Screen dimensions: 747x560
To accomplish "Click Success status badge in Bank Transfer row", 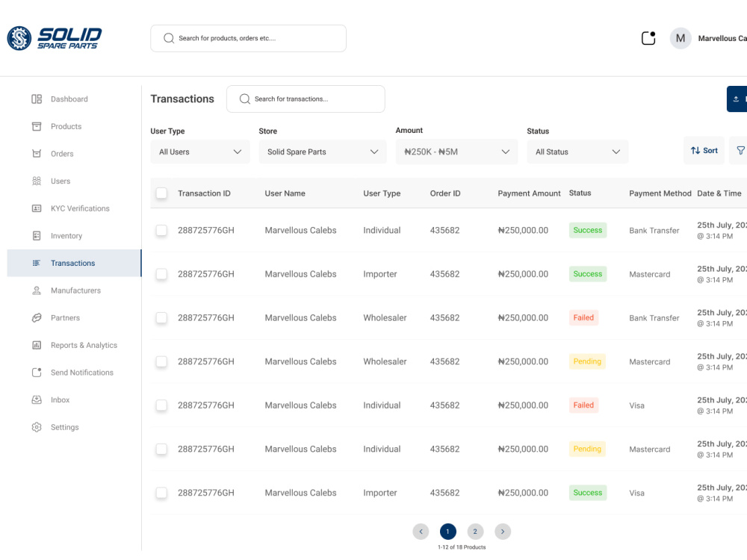I will [x=587, y=230].
